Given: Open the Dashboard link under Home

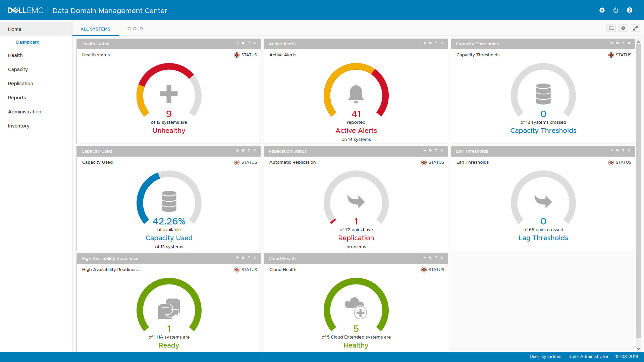Looking at the screenshot, I should 28,42.
